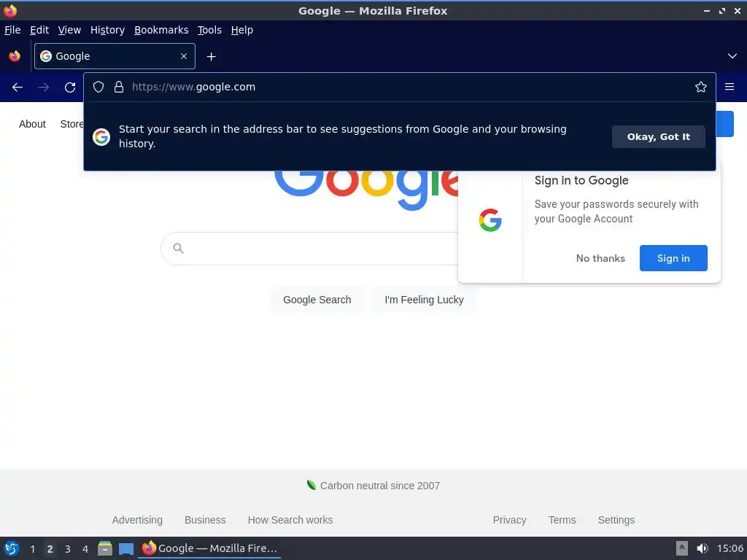Click I'm Feeling Lucky
Viewport: 747px width, 560px height.
click(424, 300)
